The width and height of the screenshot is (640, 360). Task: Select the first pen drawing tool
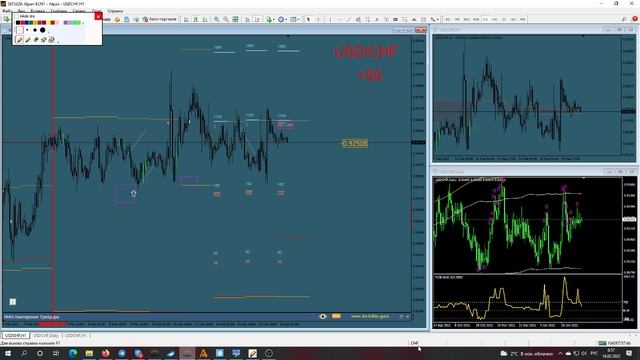(x=20, y=40)
